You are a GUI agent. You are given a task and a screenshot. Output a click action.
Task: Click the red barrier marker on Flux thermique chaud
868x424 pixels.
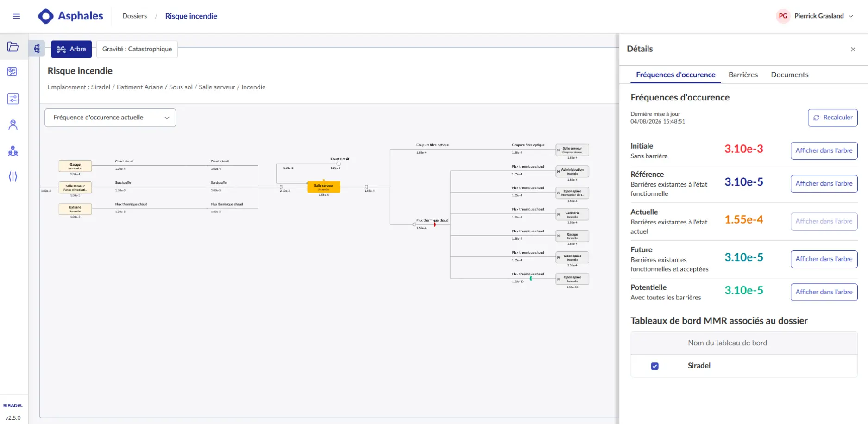[x=434, y=224]
